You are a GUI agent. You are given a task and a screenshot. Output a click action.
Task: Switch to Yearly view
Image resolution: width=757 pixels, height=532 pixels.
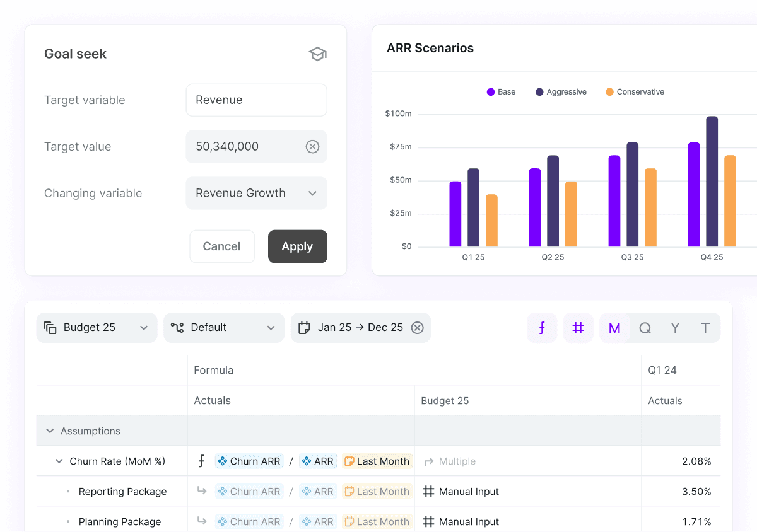674,327
